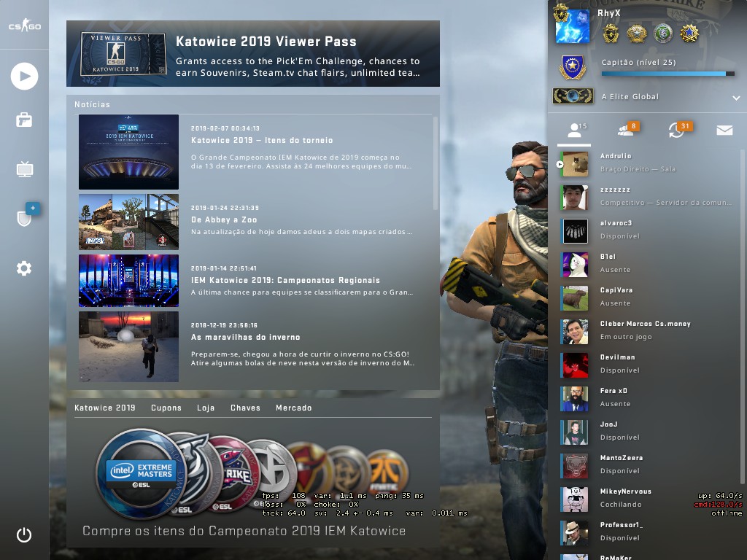This screenshot has height=560, width=747.
Task: Click JooJ friend avatar
Action: (x=575, y=432)
